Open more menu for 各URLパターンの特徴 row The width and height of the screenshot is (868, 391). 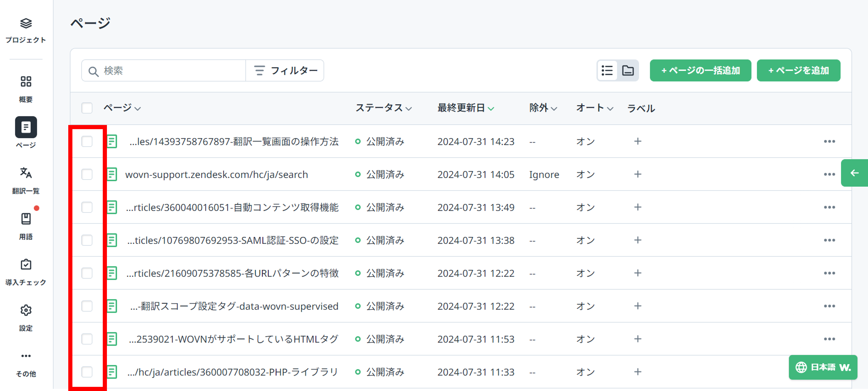[829, 273]
